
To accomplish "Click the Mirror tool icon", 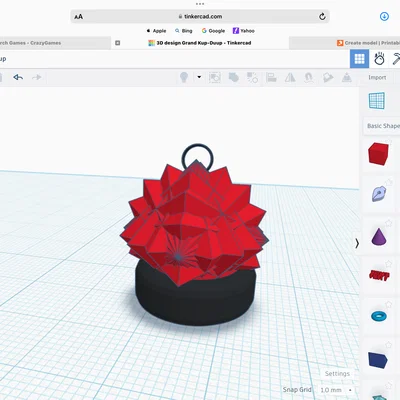I will 290,78.
